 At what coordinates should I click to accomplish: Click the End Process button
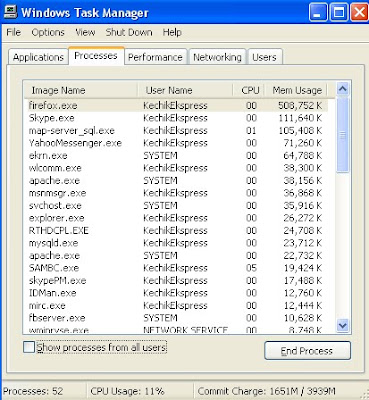pos(307,351)
